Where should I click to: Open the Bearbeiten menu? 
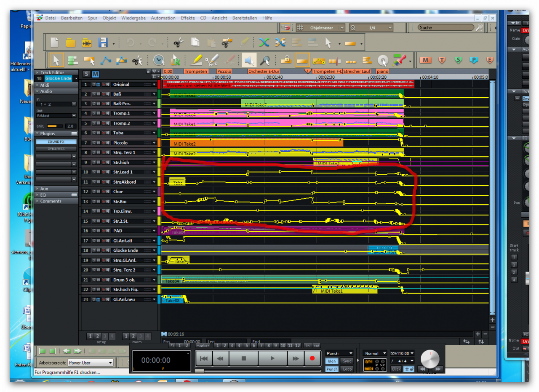(72, 18)
